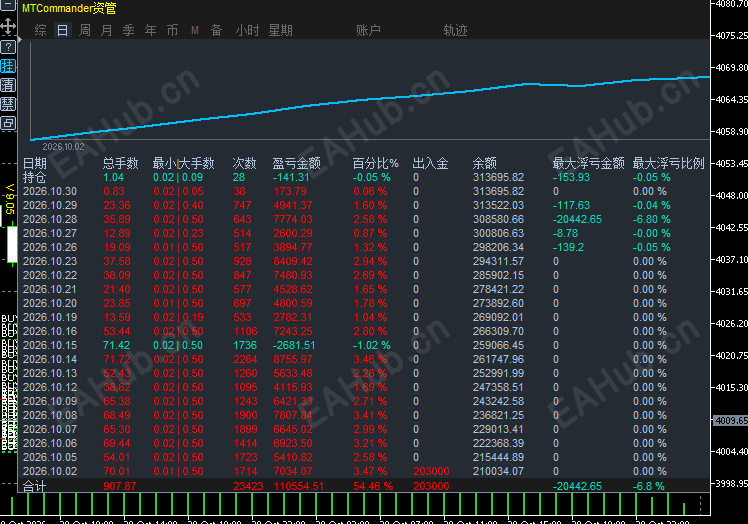The width and height of the screenshot is (748, 524).
Task: Click the 百分比% column header
Action: (x=375, y=164)
